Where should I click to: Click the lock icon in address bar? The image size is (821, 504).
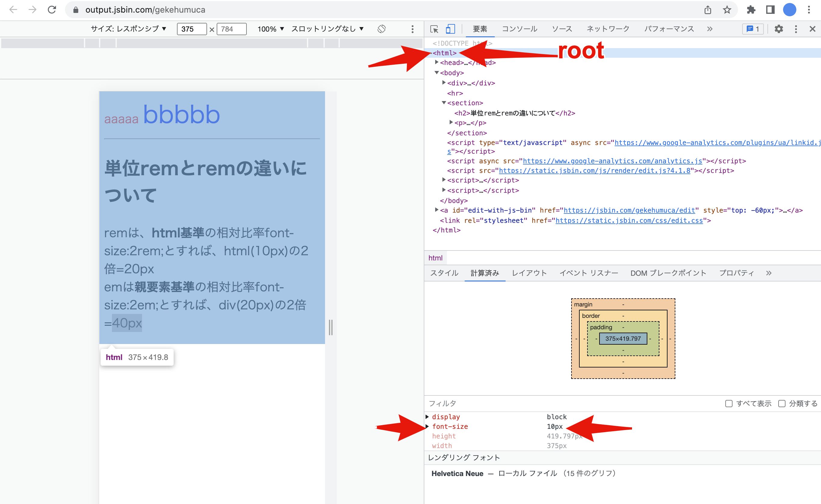click(76, 10)
